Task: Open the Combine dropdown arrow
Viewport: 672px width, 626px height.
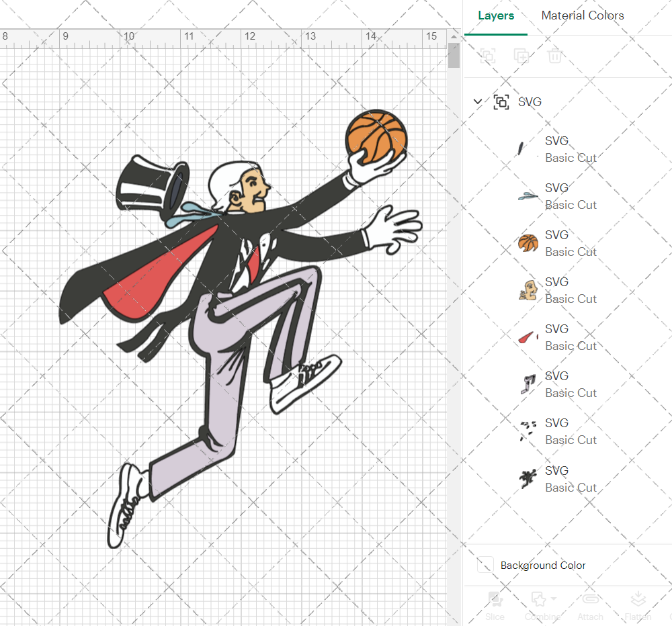Action: [554, 598]
